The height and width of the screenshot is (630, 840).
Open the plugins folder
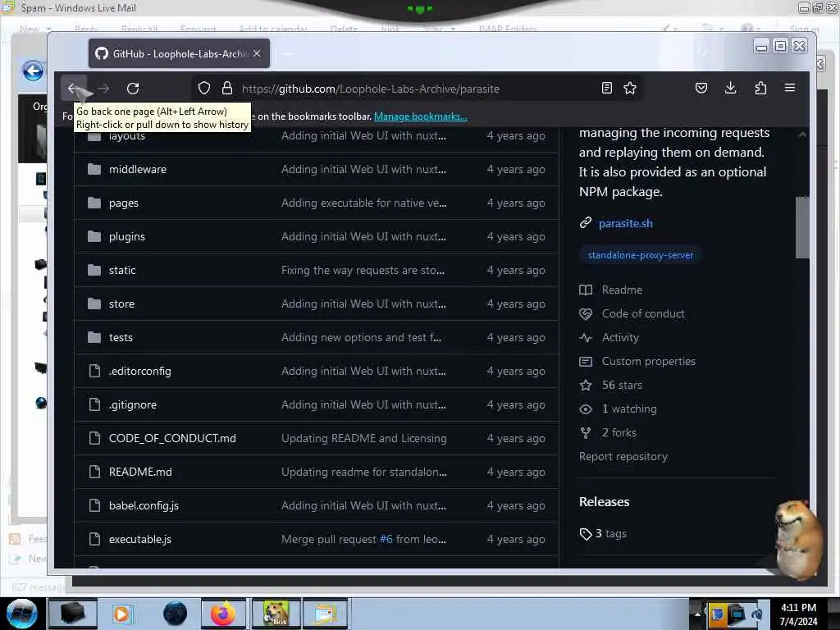pyautogui.click(x=127, y=237)
